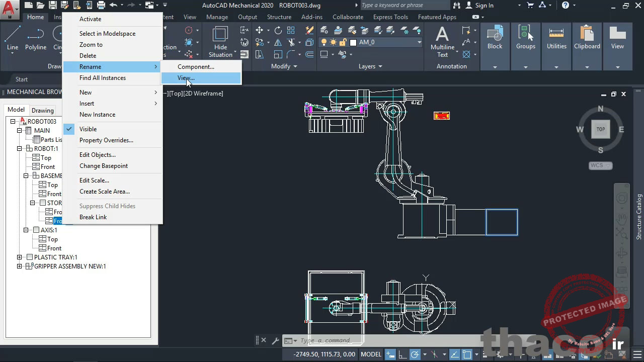Switch to the Express Tools tab
The height and width of the screenshot is (362, 644).
pos(390,17)
